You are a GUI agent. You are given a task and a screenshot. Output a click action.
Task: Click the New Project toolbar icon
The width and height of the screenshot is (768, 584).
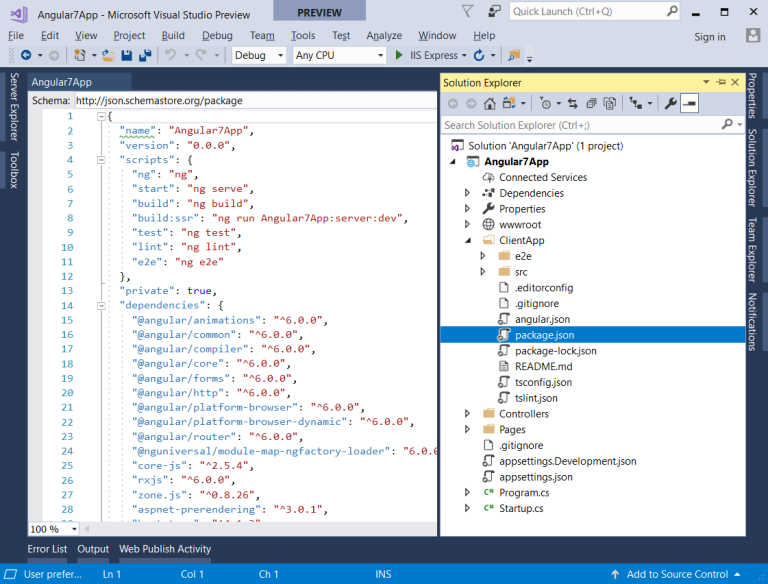click(79, 55)
